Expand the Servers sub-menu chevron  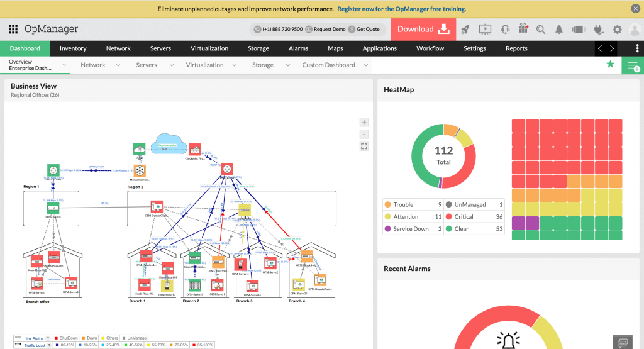tap(170, 65)
